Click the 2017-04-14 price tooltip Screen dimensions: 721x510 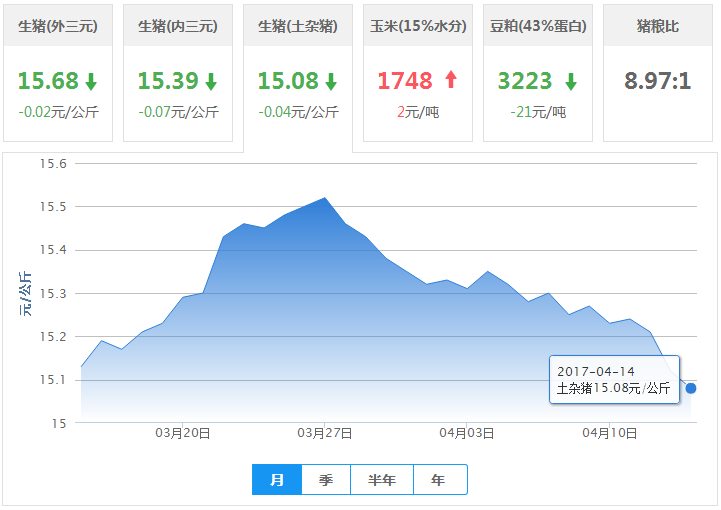[x=614, y=380]
